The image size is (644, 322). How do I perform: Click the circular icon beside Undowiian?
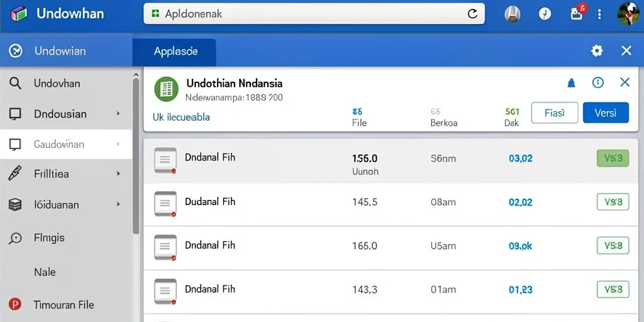(x=15, y=51)
